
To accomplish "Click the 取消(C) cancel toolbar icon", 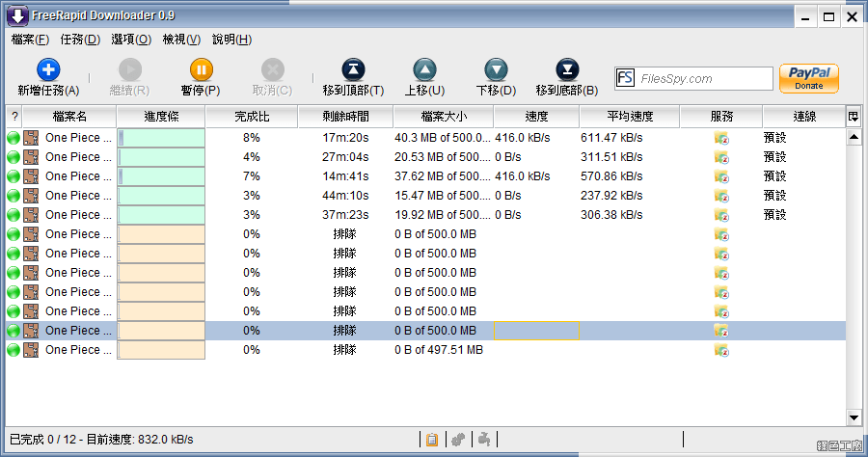I will click(x=272, y=69).
